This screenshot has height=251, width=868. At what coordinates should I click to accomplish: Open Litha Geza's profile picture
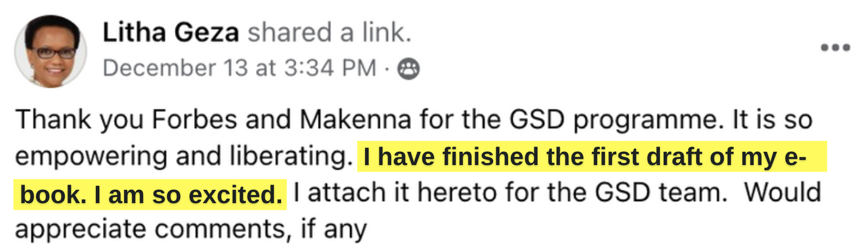tap(50, 51)
